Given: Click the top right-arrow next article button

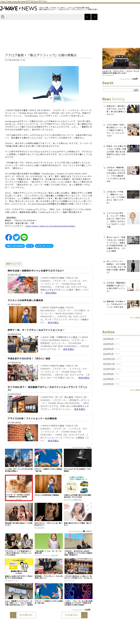Looking at the screenshot, I should pyautogui.click(x=94, y=17).
